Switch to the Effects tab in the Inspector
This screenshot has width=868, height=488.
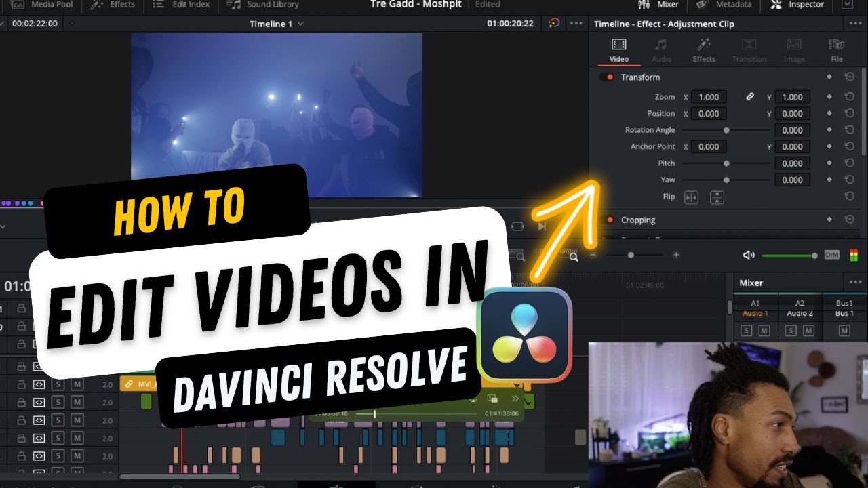(704, 51)
